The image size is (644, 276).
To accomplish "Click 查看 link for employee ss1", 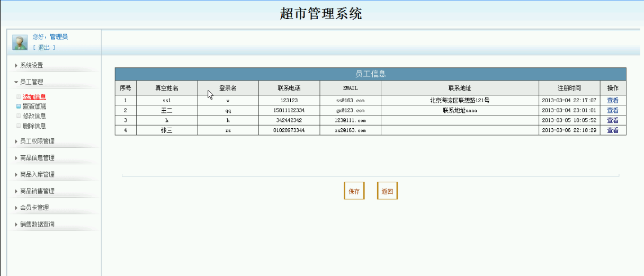I will (x=613, y=100).
